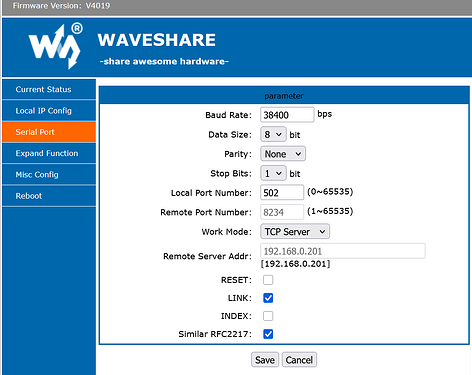Go to Local IP Config
The image size is (472, 375).
click(49, 111)
